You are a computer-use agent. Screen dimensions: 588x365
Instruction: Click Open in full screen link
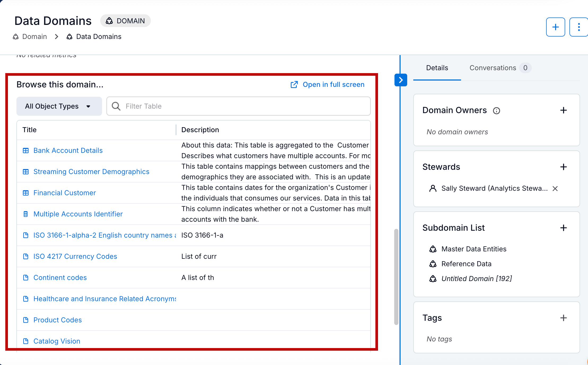tap(328, 84)
